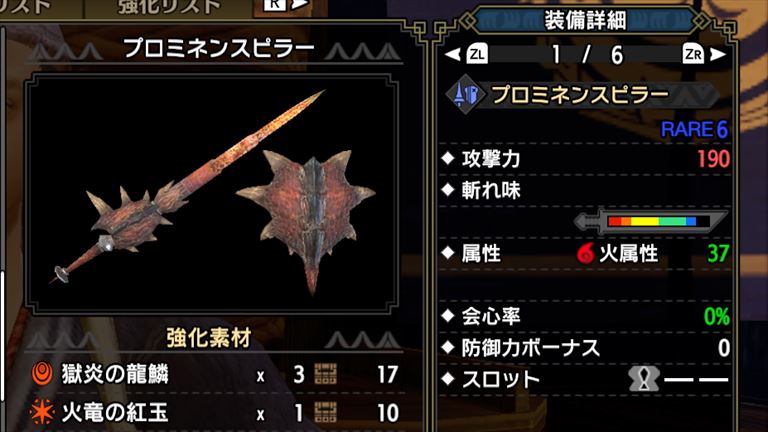Click the fire element icon
Screen dimensions: 768x432
click(585, 253)
